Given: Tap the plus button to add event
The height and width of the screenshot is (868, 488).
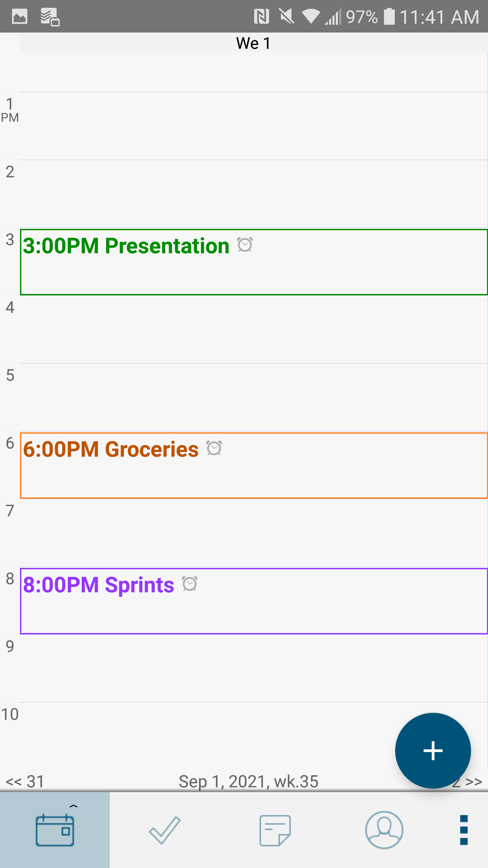Looking at the screenshot, I should click(433, 750).
